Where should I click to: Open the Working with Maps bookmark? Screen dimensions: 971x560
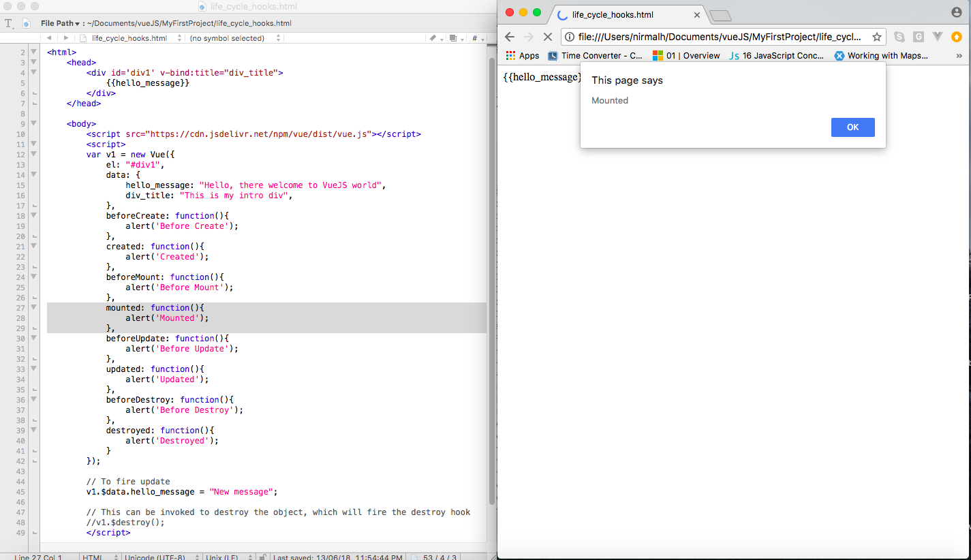point(882,56)
